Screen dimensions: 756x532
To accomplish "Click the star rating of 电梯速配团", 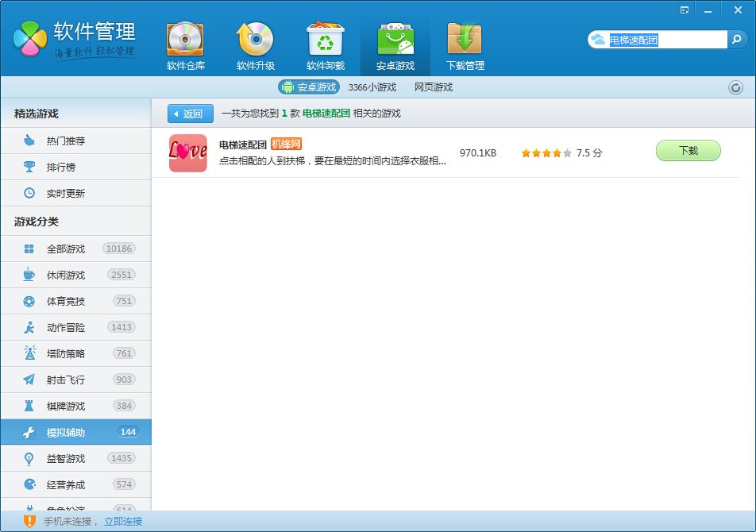I will (x=546, y=152).
